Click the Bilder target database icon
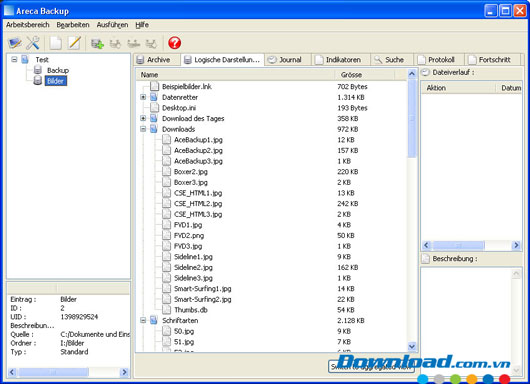This screenshot has width=530, height=384. 38,80
